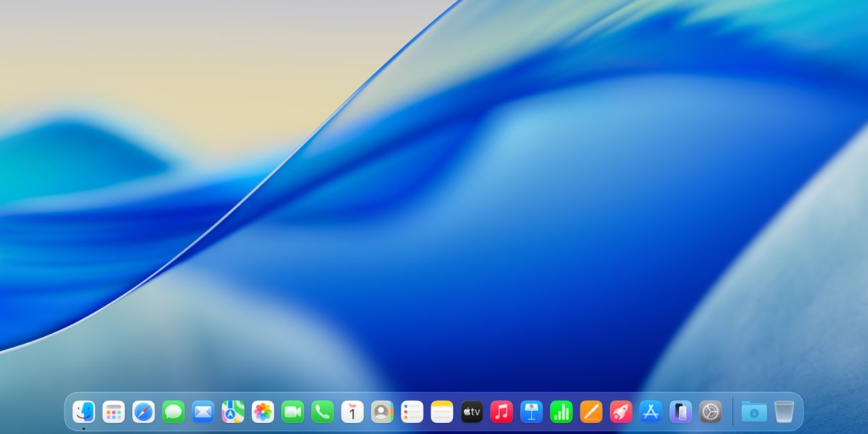Launch Pages from the Dock
868x434 pixels.
[x=591, y=412]
